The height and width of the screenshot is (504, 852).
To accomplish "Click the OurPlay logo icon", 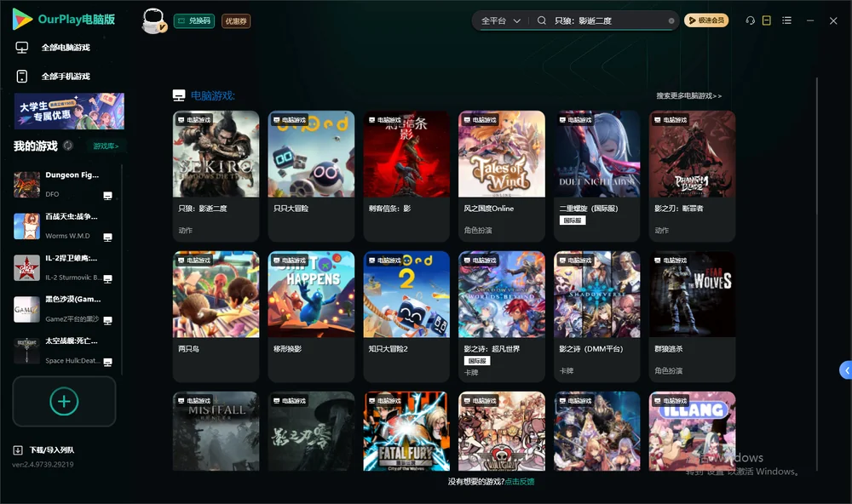I will click(22, 20).
